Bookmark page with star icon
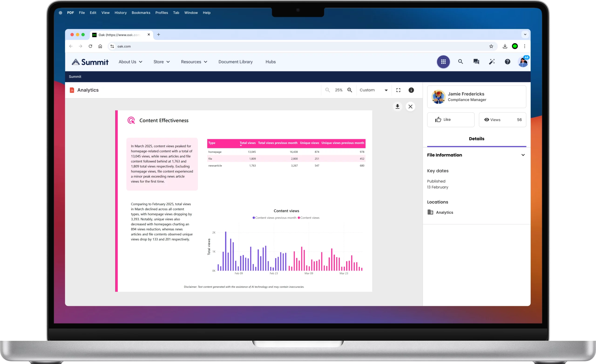Screen dimensions: 596x364 [491, 46]
